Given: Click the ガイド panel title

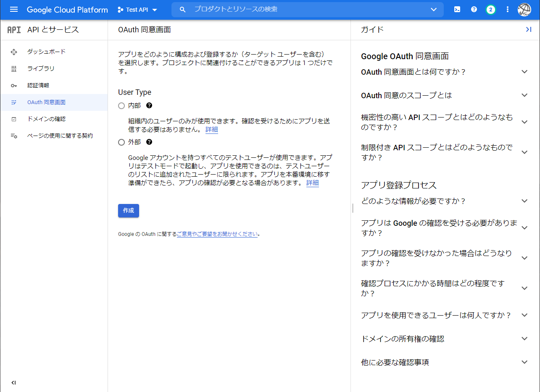Looking at the screenshot, I should (x=372, y=30).
